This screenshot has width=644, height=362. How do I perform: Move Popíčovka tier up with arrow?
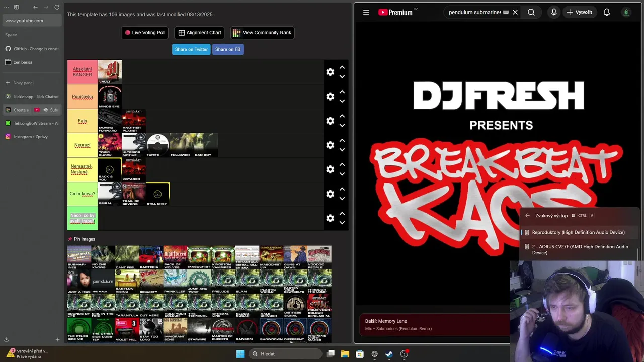[342, 92]
